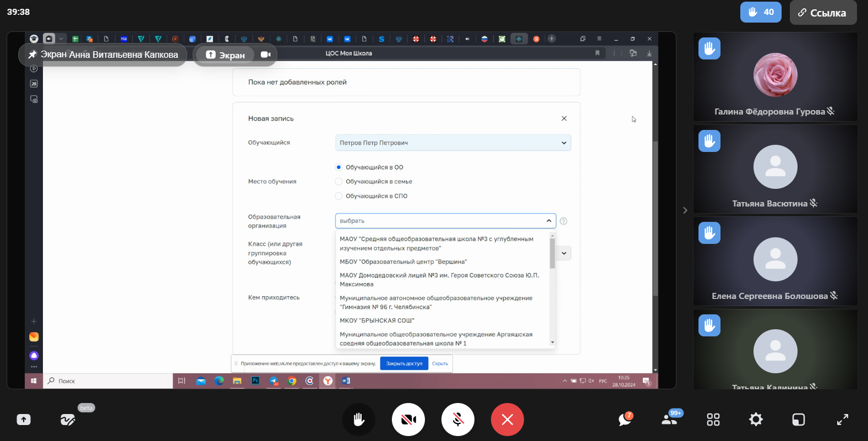Collapse the participants side panel arrow

pos(685,210)
